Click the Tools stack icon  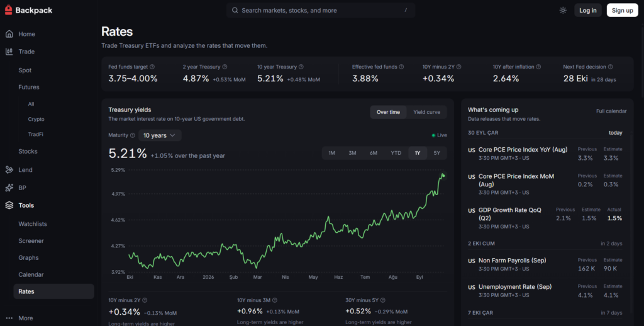tap(9, 205)
